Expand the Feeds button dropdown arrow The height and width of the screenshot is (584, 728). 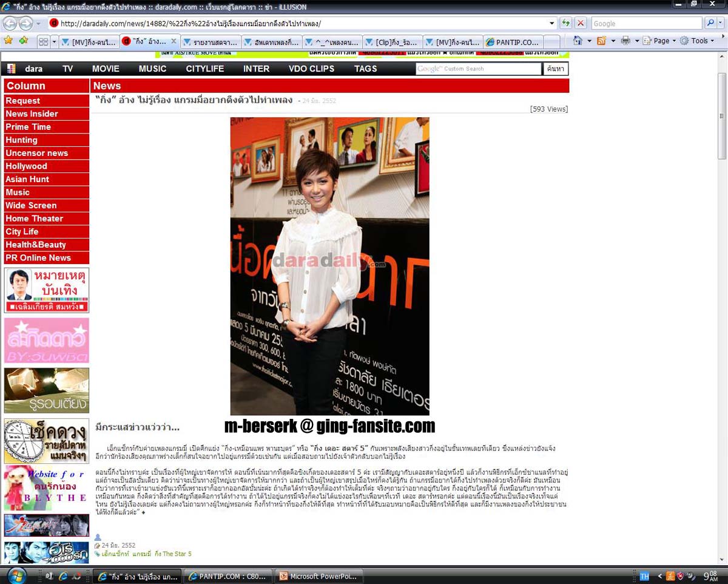[613, 41]
